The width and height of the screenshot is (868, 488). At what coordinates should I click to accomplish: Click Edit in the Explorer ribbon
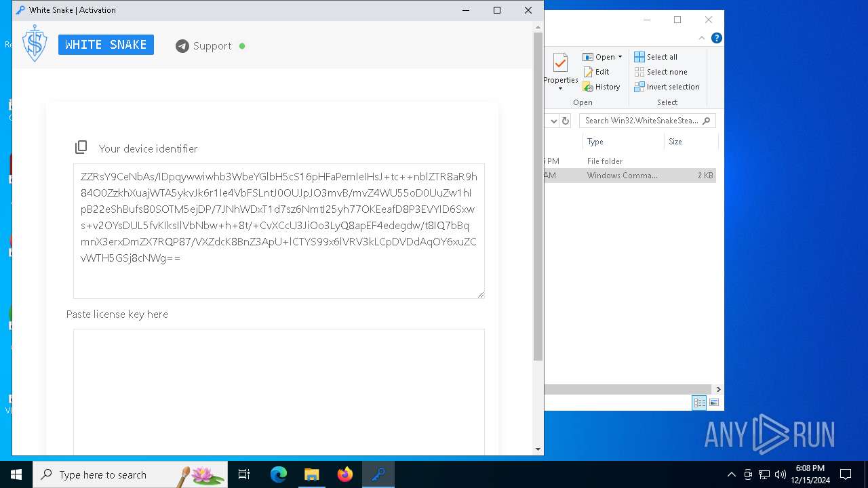(x=596, y=72)
